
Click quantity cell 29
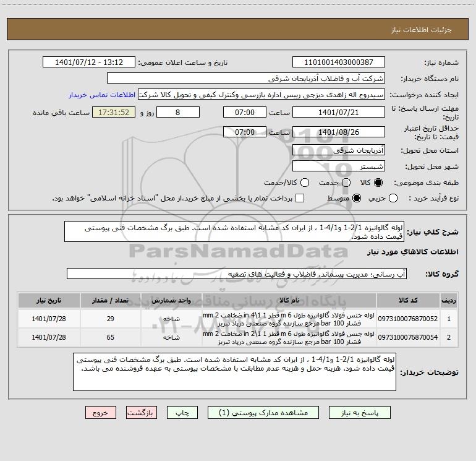click(x=111, y=319)
